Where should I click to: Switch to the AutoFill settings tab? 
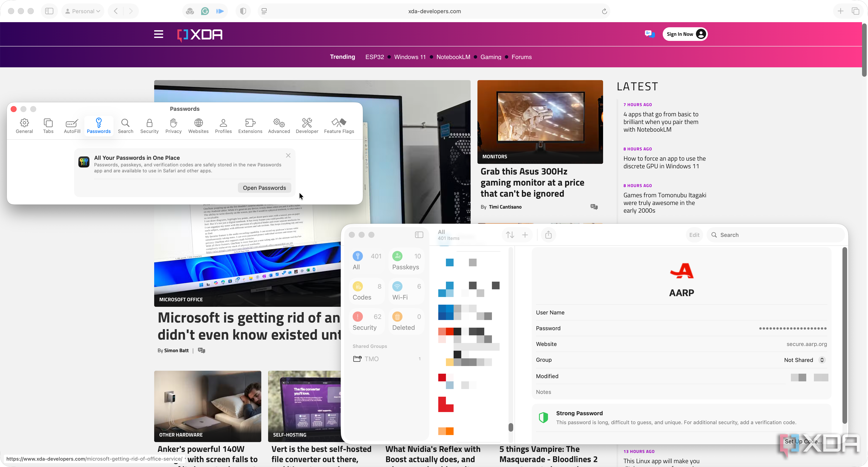(72, 126)
